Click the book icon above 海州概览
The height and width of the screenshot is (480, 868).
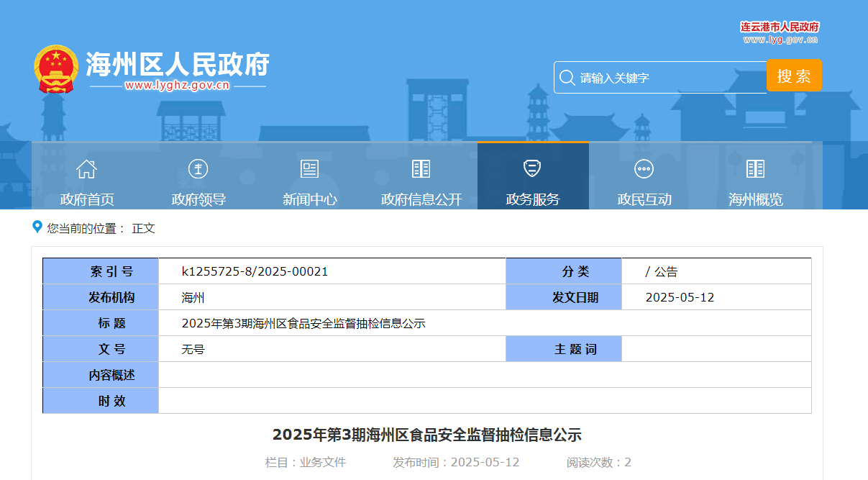[755, 169]
